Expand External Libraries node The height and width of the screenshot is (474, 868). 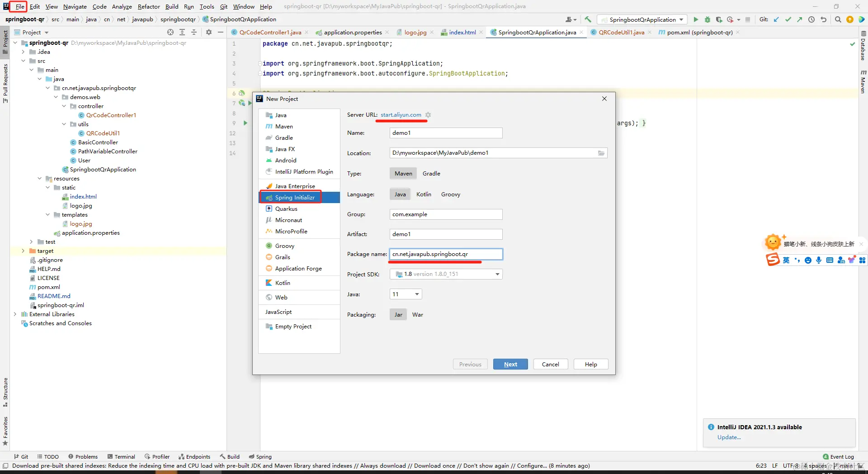click(x=15, y=314)
